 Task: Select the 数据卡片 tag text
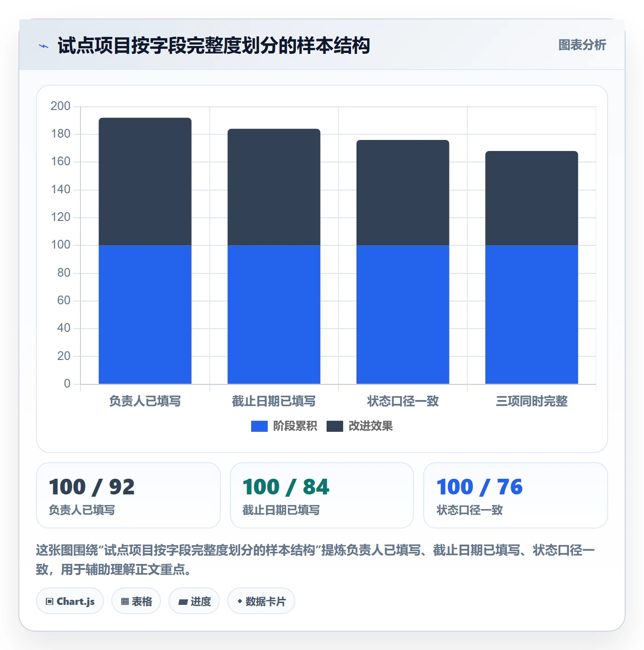(x=265, y=601)
